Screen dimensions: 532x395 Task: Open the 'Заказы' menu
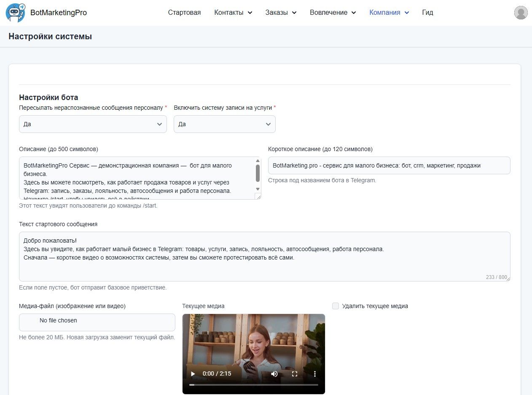(x=281, y=13)
